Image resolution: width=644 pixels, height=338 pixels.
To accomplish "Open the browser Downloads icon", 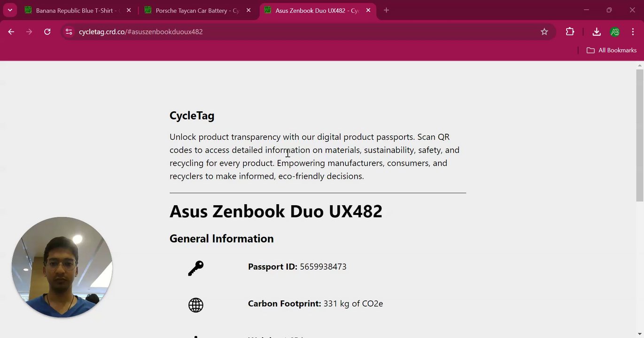I will [596, 32].
